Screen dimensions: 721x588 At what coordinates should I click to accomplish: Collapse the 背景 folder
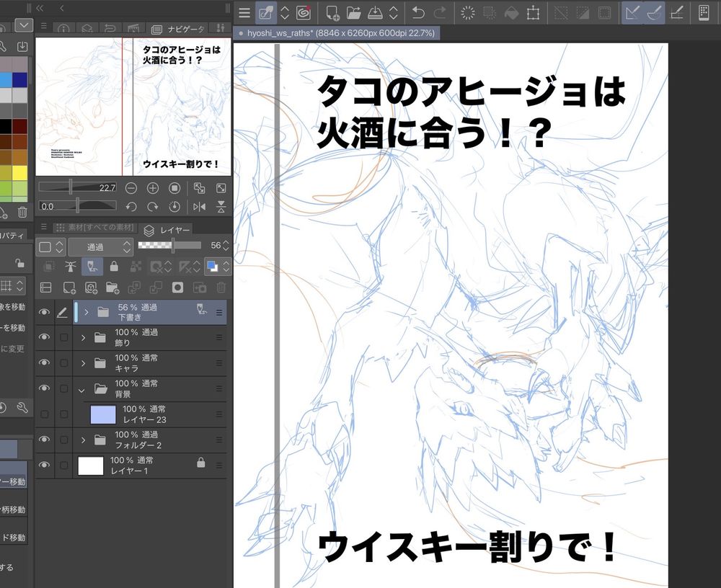click(x=82, y=390)
